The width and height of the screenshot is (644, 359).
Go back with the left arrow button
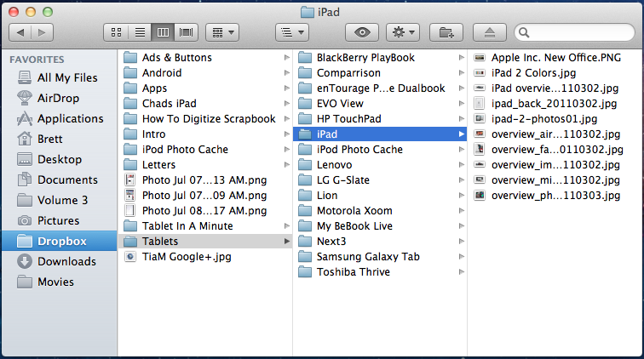[20, 32]
